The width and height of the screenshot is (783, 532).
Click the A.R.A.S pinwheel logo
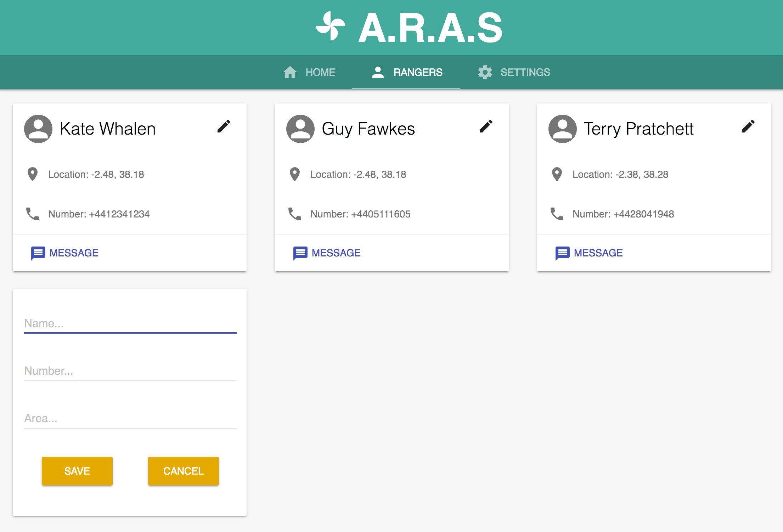pos(331,27)
